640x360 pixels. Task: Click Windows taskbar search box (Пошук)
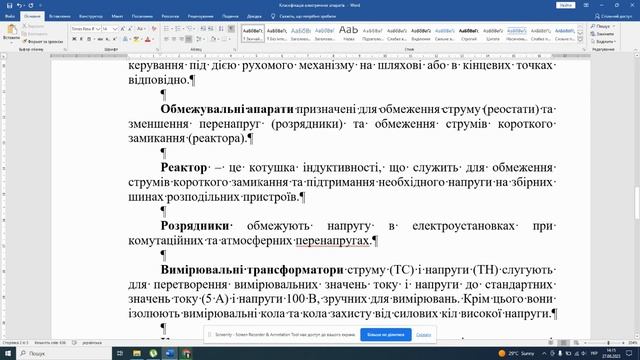coord(64,353)
